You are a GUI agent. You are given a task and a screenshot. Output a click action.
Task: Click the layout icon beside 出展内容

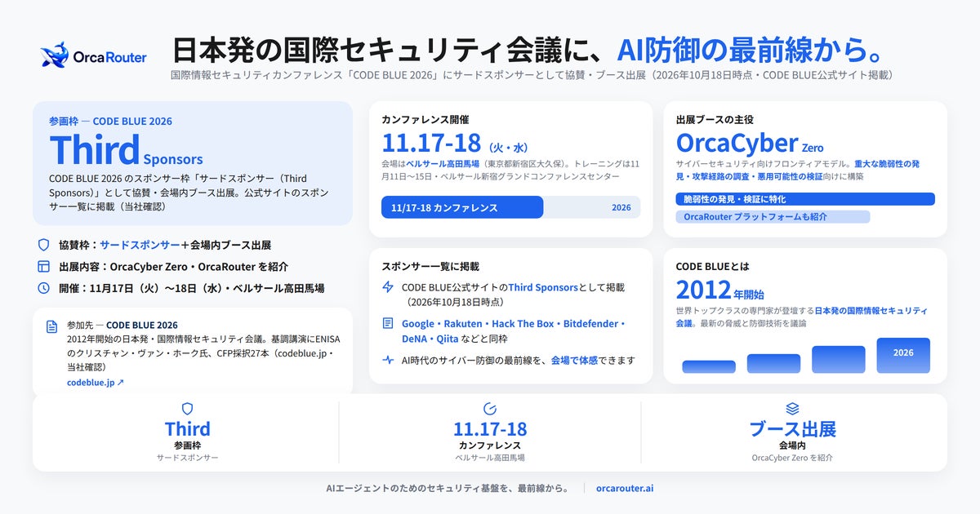tap(44, 267)
